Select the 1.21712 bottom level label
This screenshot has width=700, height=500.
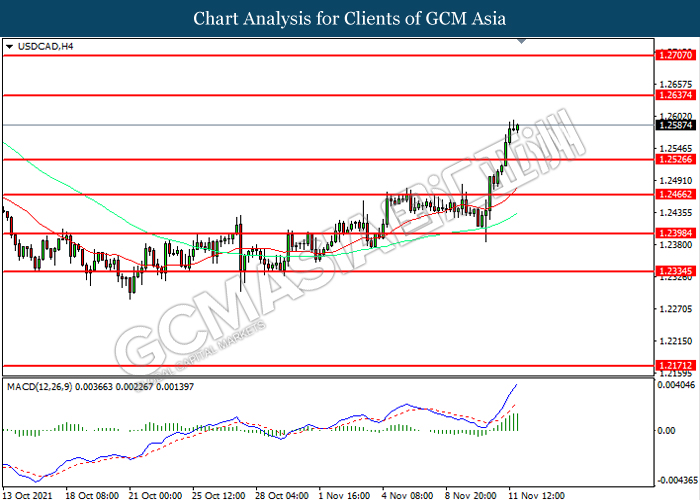tap(676, 365)
